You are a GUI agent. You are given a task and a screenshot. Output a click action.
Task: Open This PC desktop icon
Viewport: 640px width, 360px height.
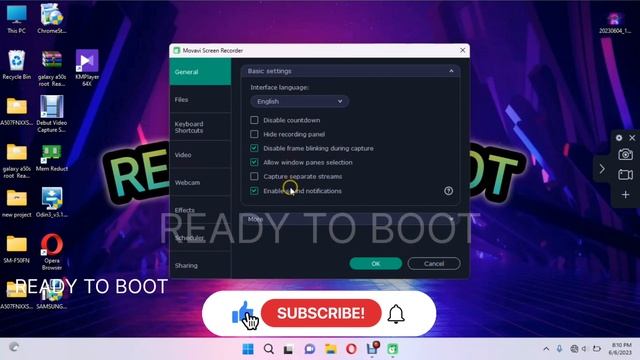[16, 19]
